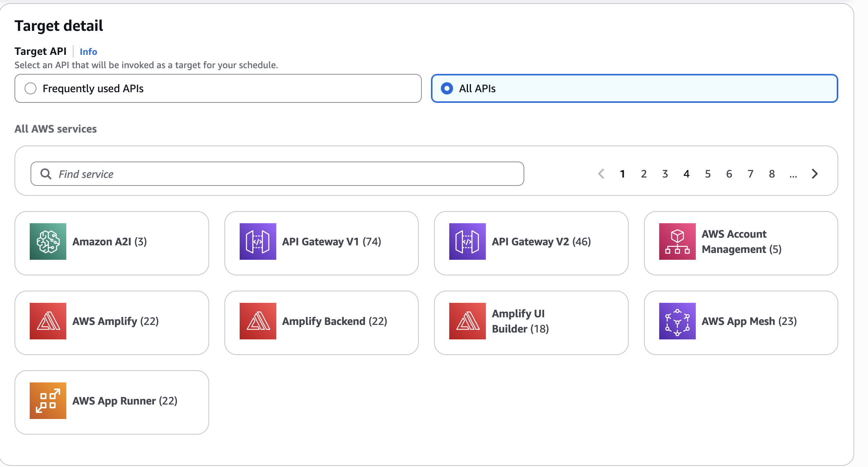Screen dimensions: 868x467
Task: Choose the API Gateway V2 icon
Action: click(x=467, y=241)
